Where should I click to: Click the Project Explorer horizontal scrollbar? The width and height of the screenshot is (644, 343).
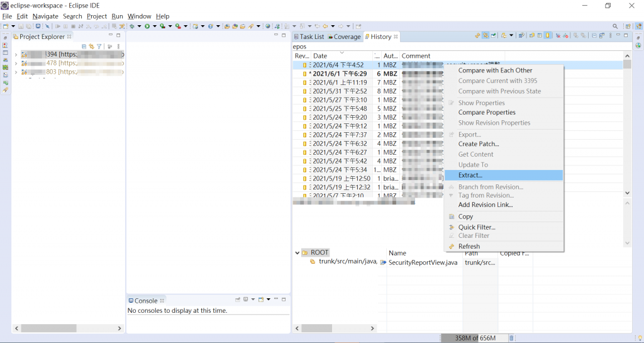coord(48,329)
